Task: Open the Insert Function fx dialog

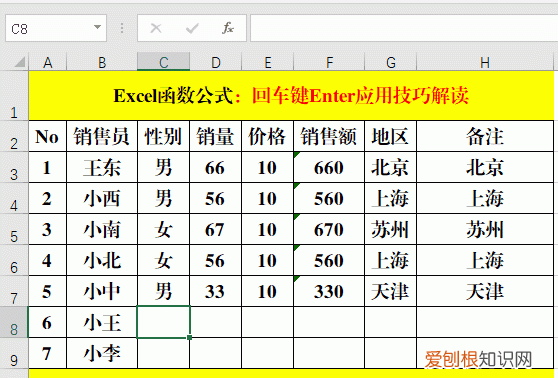Action: tap(228, 28)
